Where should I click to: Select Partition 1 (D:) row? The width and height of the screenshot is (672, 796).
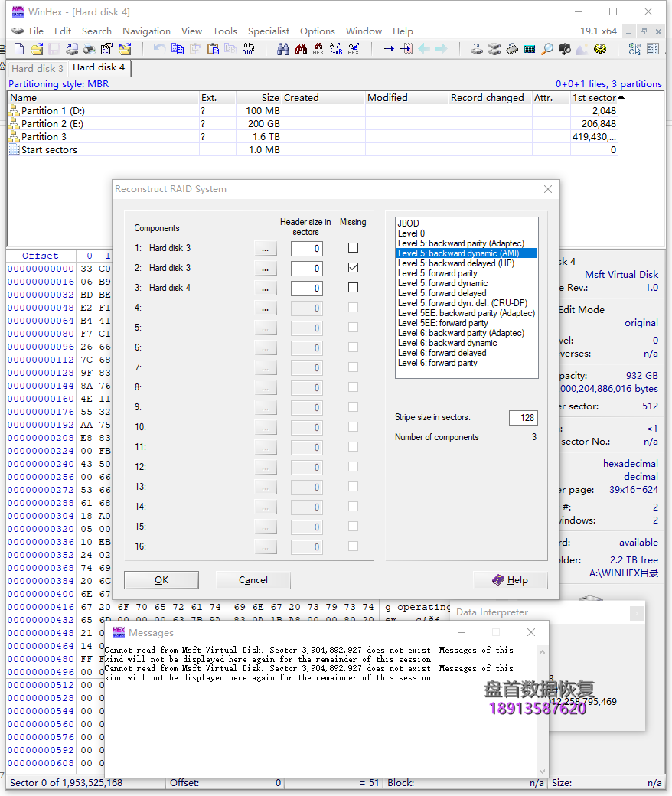312,111
